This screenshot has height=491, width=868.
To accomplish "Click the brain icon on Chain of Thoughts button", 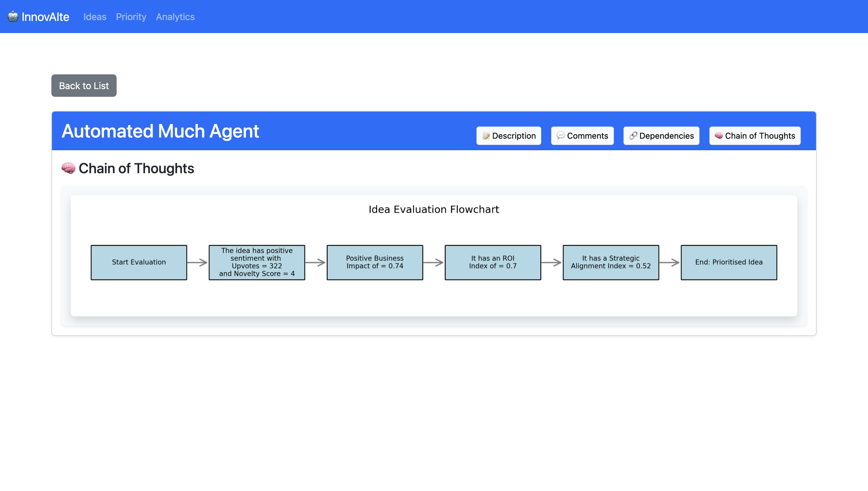I will coord(719,135).
